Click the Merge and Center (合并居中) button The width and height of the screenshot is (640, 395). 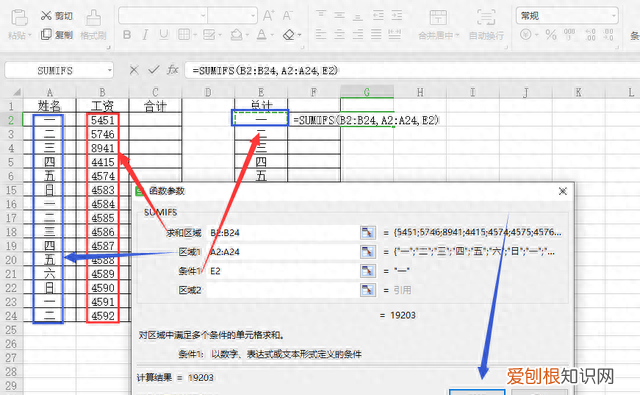click(439, 25)
